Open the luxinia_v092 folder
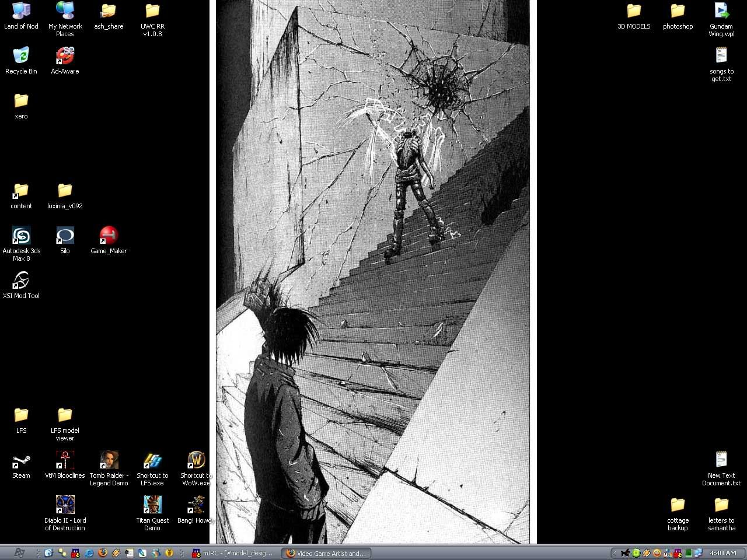747x560 pixels. pos(65,195)
